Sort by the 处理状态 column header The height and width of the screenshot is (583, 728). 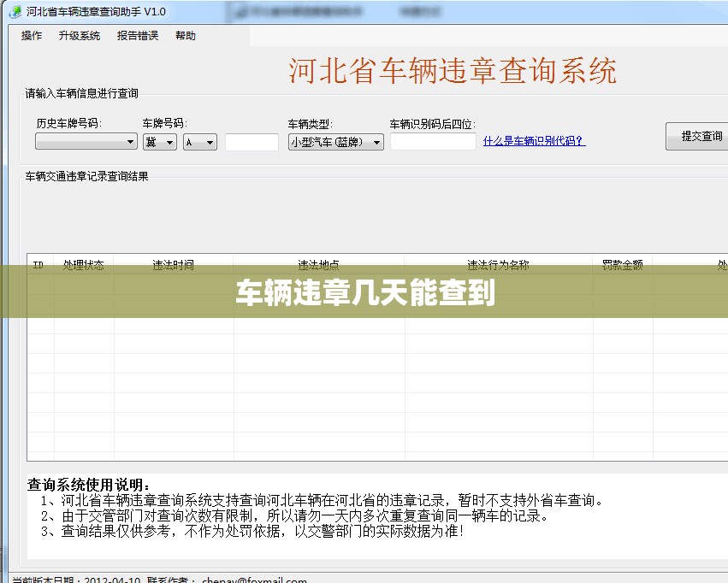coord(84,265)
